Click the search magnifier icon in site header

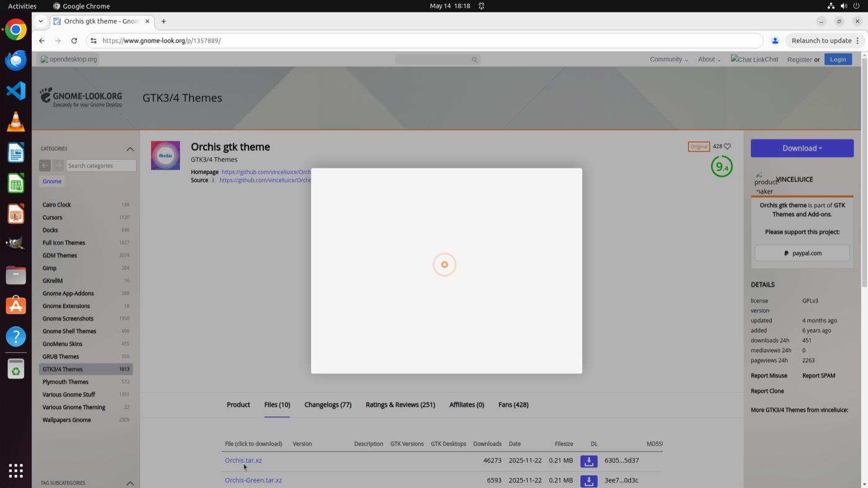click(x=474, y=60)
